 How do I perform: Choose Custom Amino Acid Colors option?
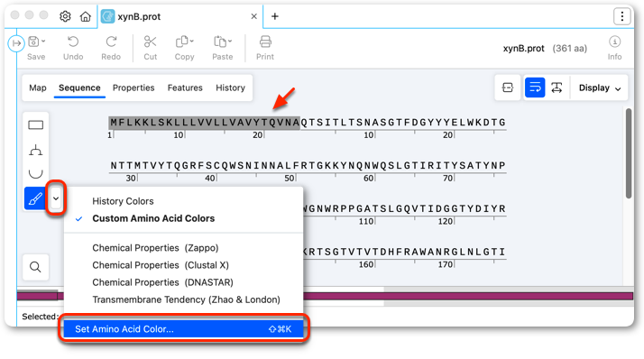[153, 218]
